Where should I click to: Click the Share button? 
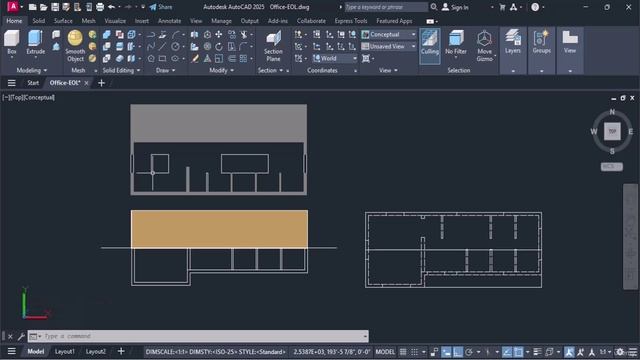161,7
